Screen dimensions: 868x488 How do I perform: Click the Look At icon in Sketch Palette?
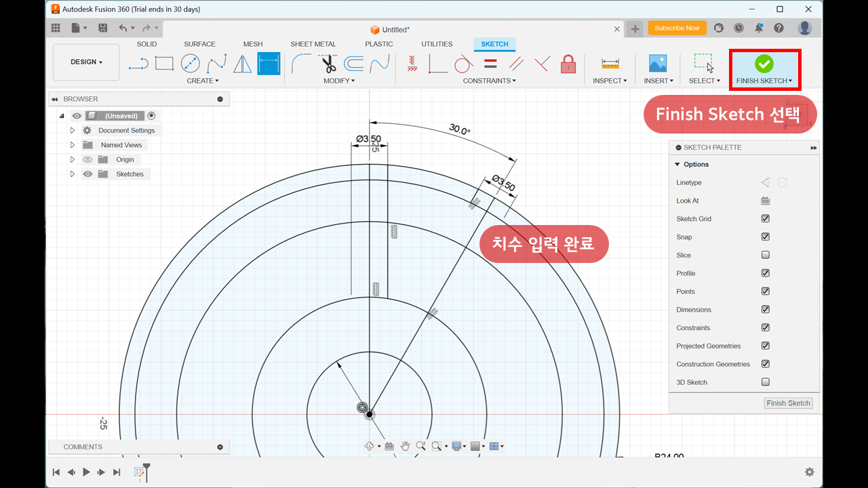766,201
